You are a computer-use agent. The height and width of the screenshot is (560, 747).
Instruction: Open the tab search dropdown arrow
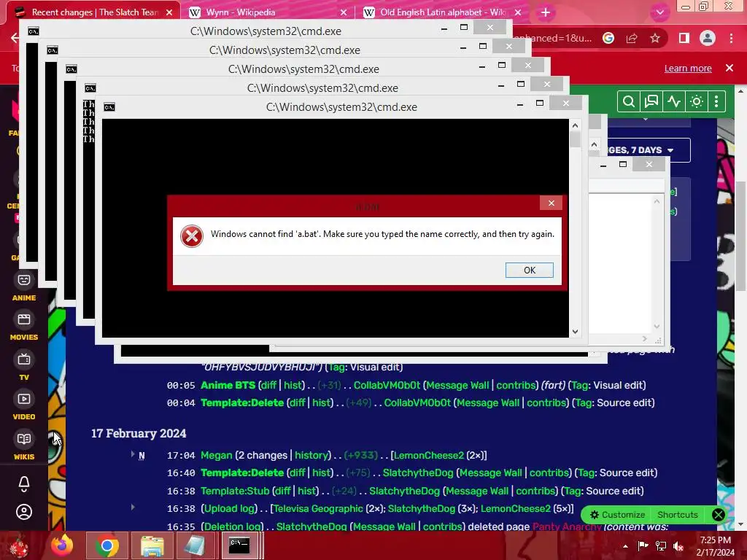pyautogui.click(x=659, y=12)
